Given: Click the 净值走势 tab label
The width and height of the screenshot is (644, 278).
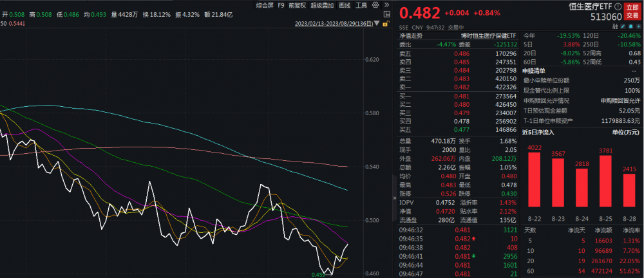Looking at the screenshot, I should click(x=412, y=36).
